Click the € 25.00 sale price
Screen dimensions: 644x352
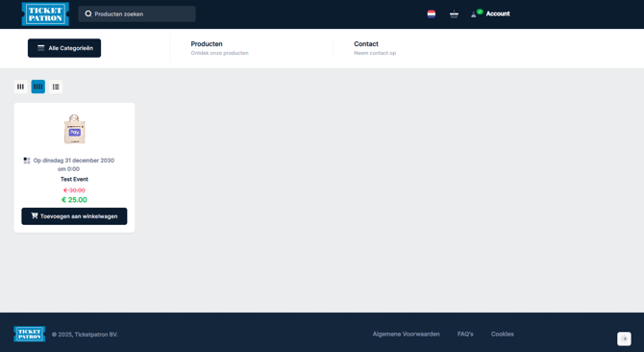[74, 200]
